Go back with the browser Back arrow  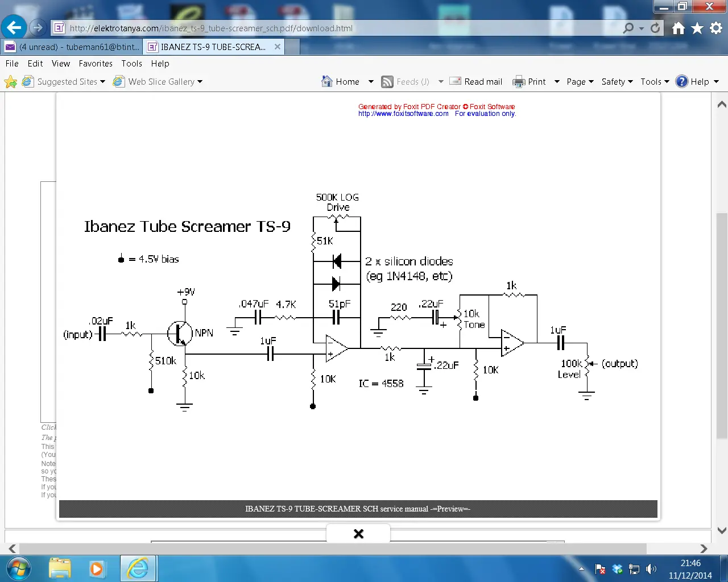coord(14,27)
